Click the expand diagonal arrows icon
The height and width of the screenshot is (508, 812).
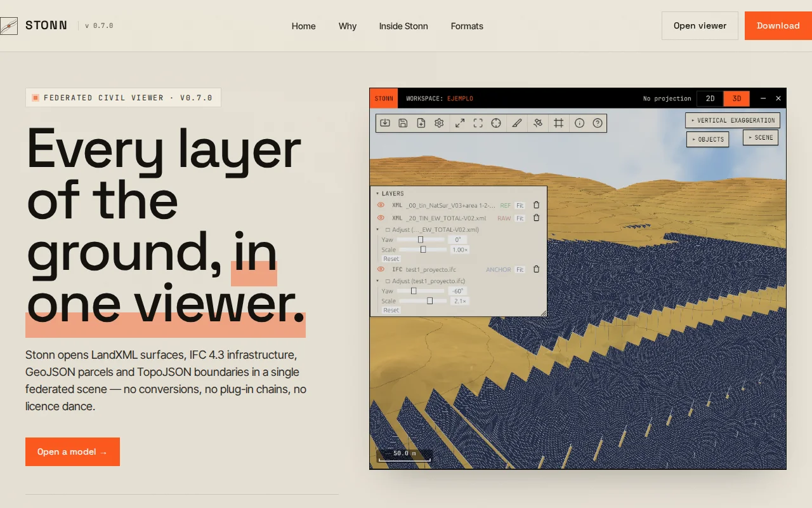(x=460, y=123)
